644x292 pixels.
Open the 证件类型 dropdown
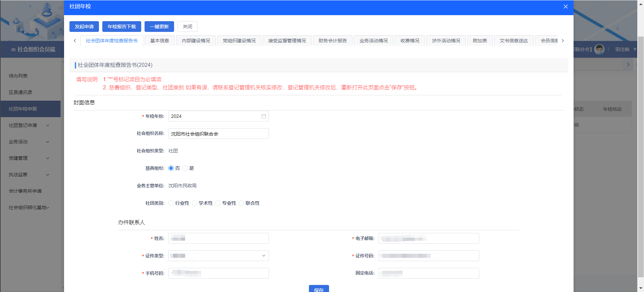point(219,256)
